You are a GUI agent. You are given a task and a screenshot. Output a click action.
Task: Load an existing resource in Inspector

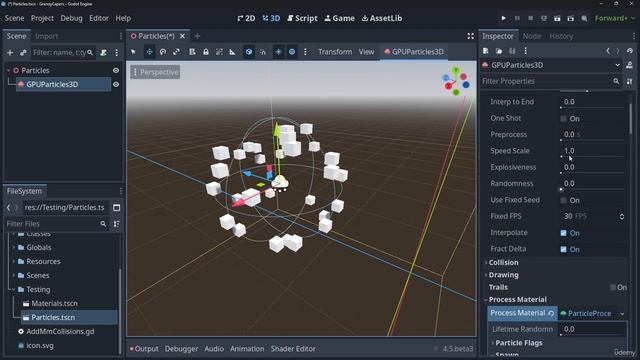(x=499, y=51)
